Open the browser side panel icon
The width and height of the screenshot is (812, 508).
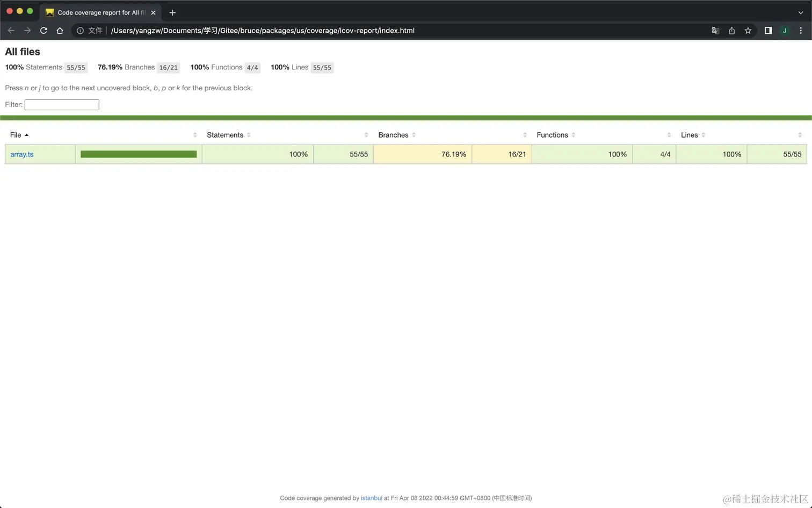coord(768,31)
